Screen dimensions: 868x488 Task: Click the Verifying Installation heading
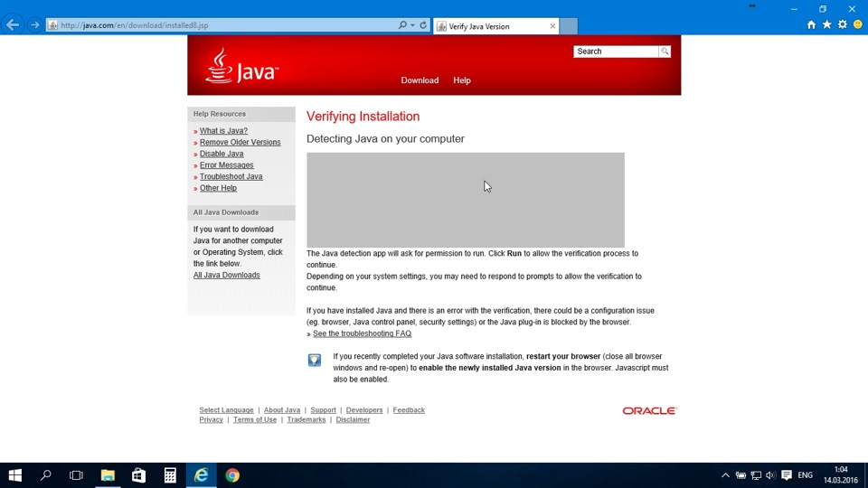[x=363, y=117]
